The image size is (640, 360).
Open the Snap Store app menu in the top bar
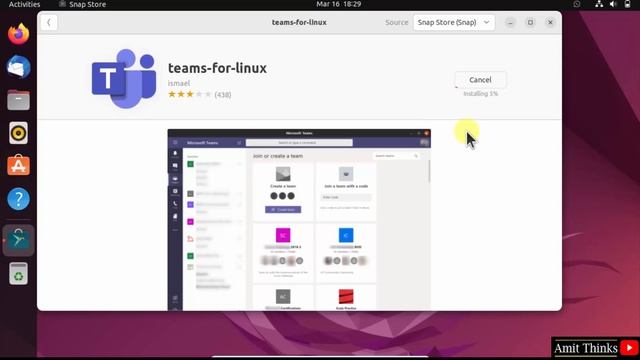point(82,4)
